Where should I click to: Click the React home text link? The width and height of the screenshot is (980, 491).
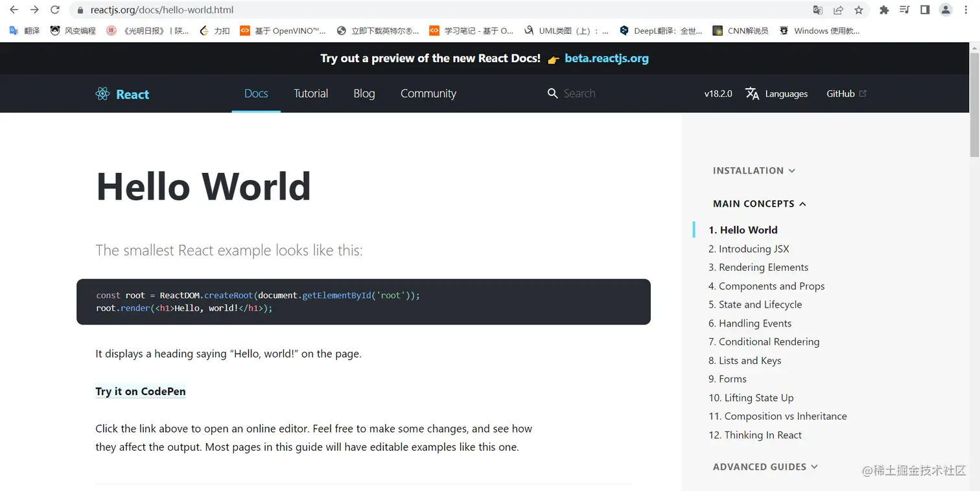132,95
